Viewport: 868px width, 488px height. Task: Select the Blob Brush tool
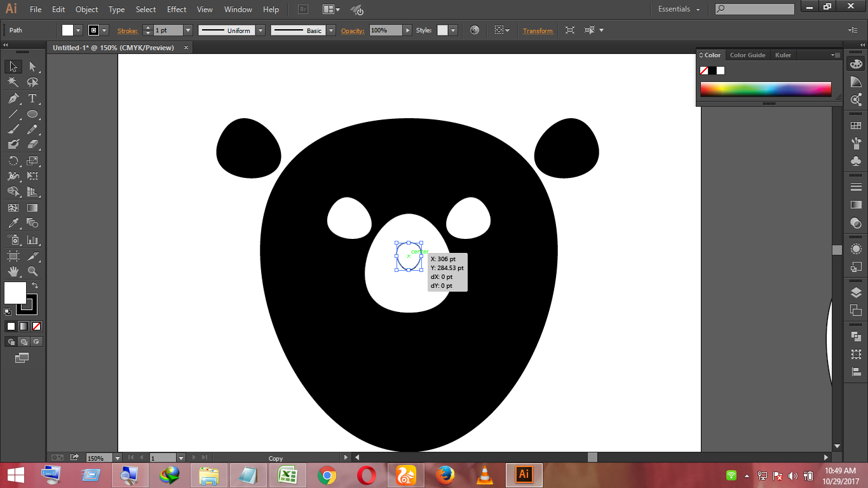tap(13, 145)
